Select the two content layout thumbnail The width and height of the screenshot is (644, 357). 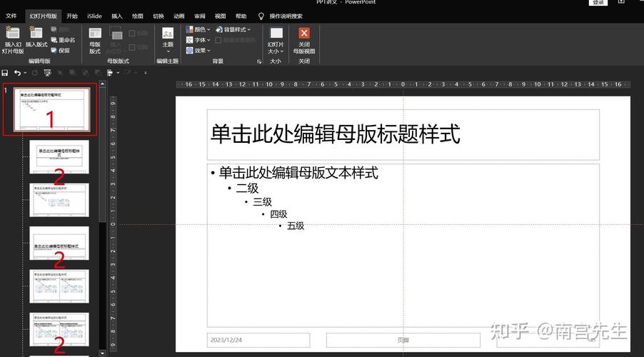[x=59, y=286]
